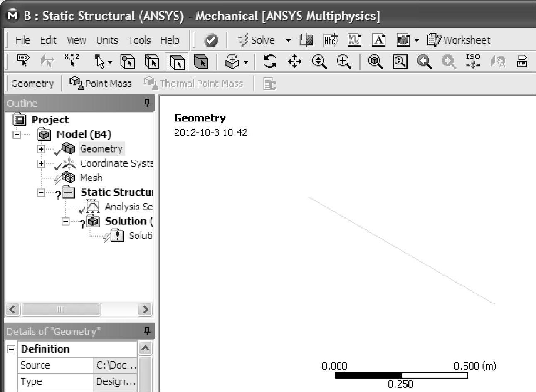Click the letter A comment icon
Image resolution: width=536 pixels, height=392 pixels.
[x=378, y=40]
